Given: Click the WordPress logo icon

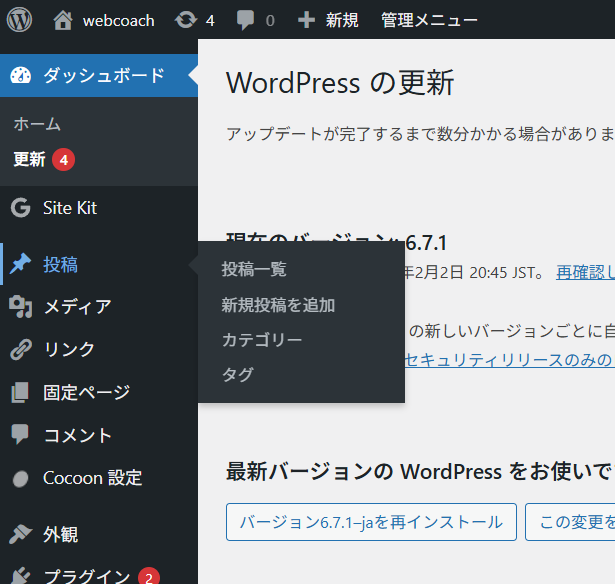Looking at the screenshot, I should click(x=19, y=20).
